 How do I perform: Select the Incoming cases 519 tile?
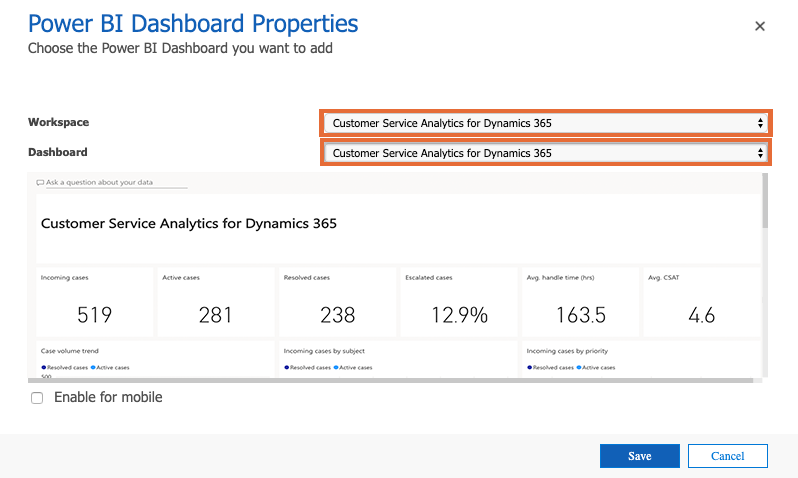pyautogui.click(x=95, y=302)
